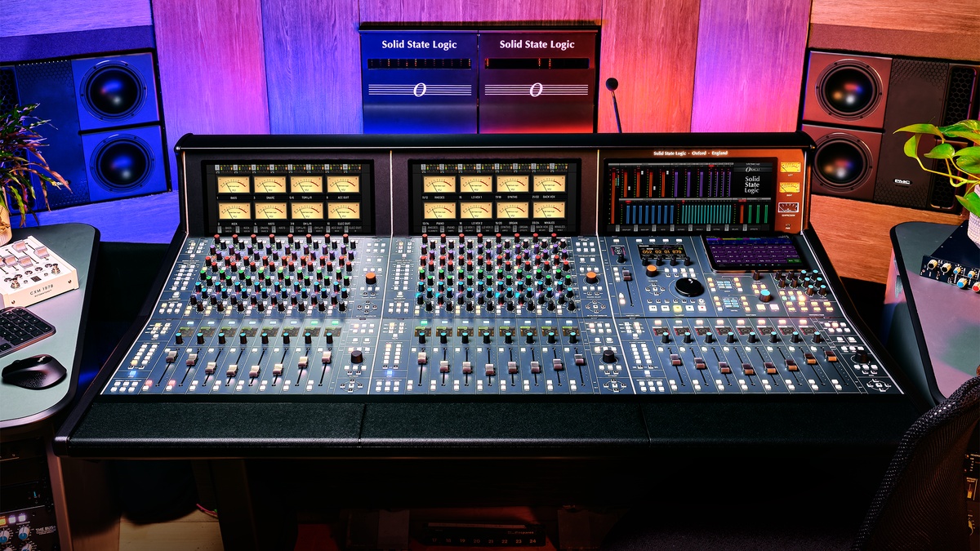Click the large black knob beside middle bay faders

point(608,356)
